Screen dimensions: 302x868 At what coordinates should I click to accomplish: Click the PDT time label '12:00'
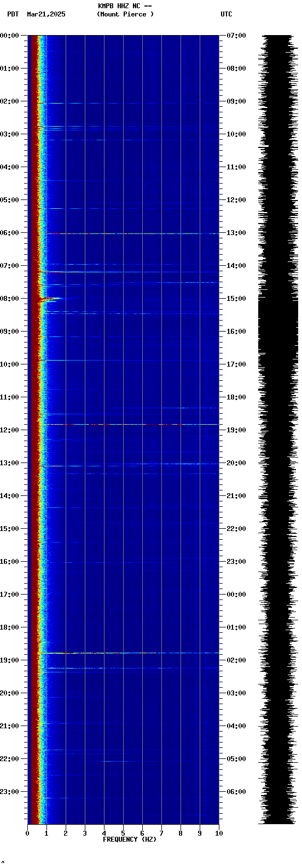[9, 430]
